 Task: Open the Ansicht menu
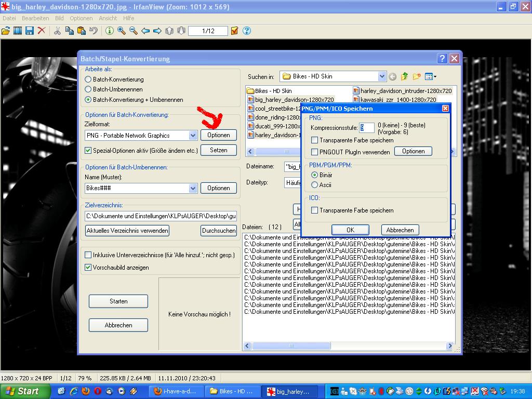click(x=108, y=18)
